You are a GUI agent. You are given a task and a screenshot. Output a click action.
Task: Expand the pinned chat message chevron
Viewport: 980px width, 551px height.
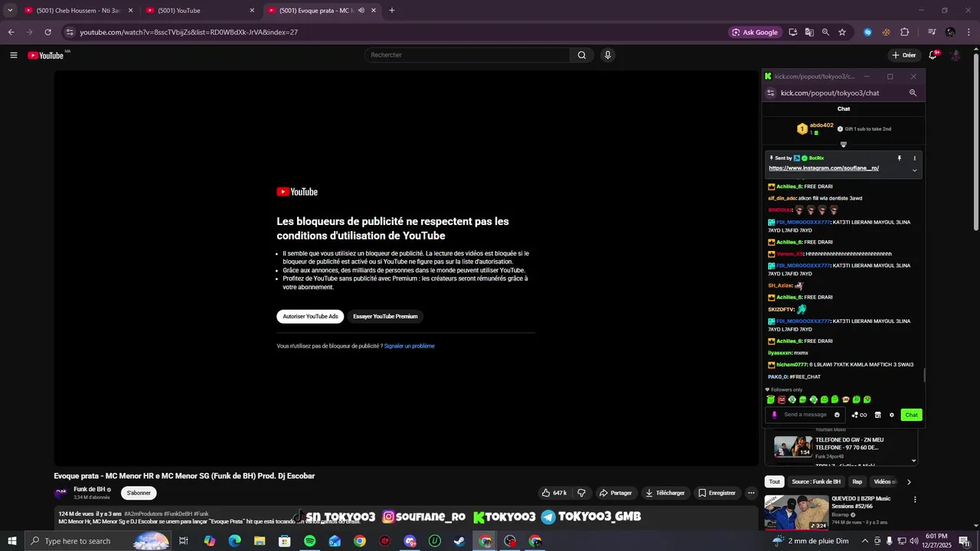click(x=914, y=170)
